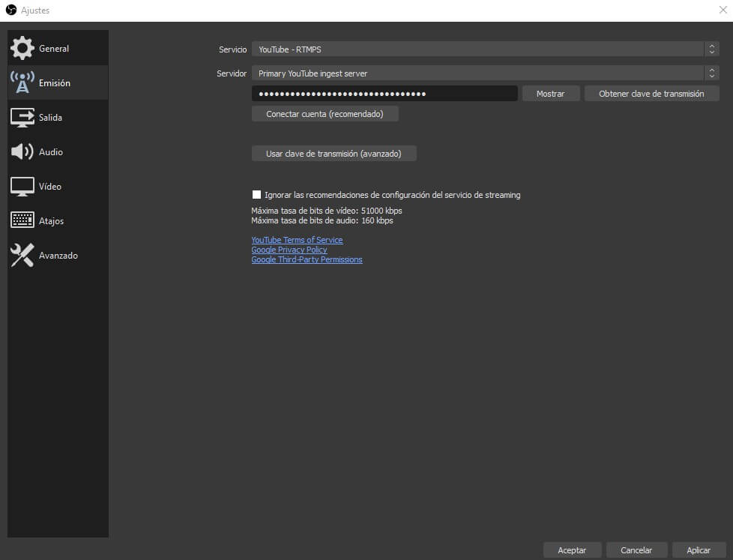Open the General settings section
Screen dimensions: 733x560
coord(52,47)
